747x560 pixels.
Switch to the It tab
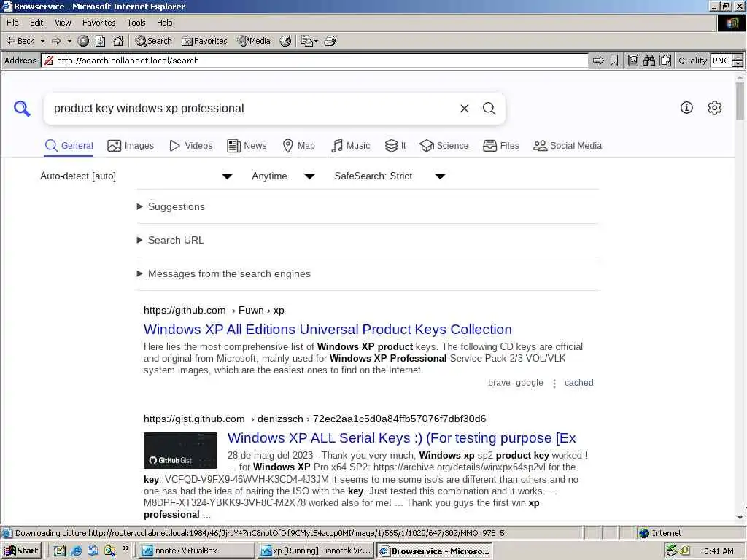click(x=395, y=146)
